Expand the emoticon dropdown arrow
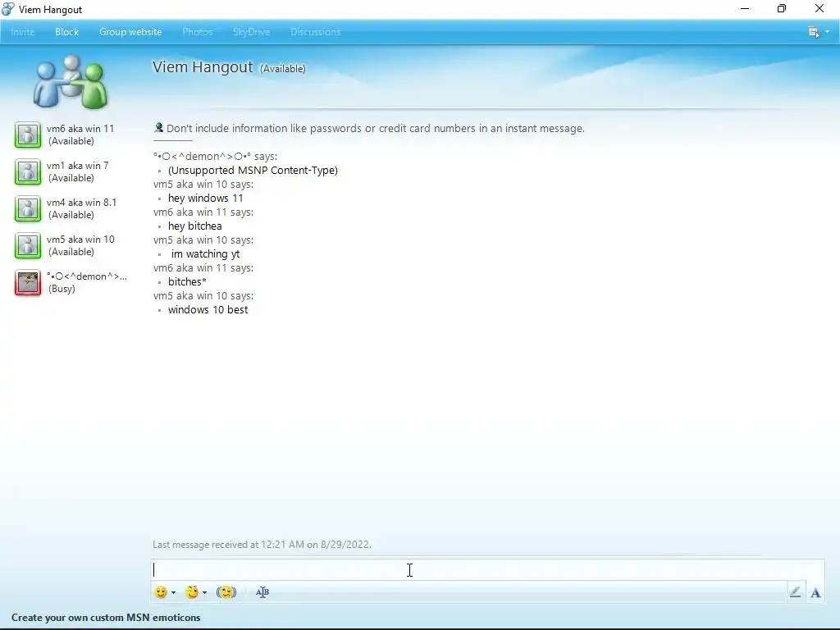 tap(174, 592)
